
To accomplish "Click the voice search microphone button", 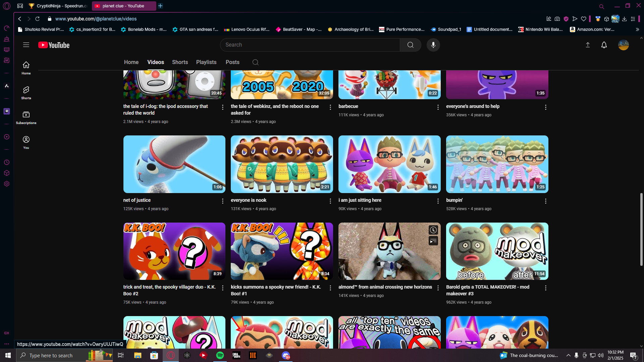I will pos(433,45).
